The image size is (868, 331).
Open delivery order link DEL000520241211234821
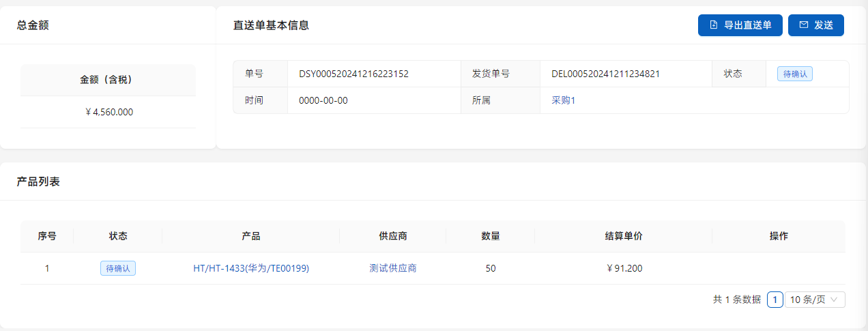click(605, 74)
